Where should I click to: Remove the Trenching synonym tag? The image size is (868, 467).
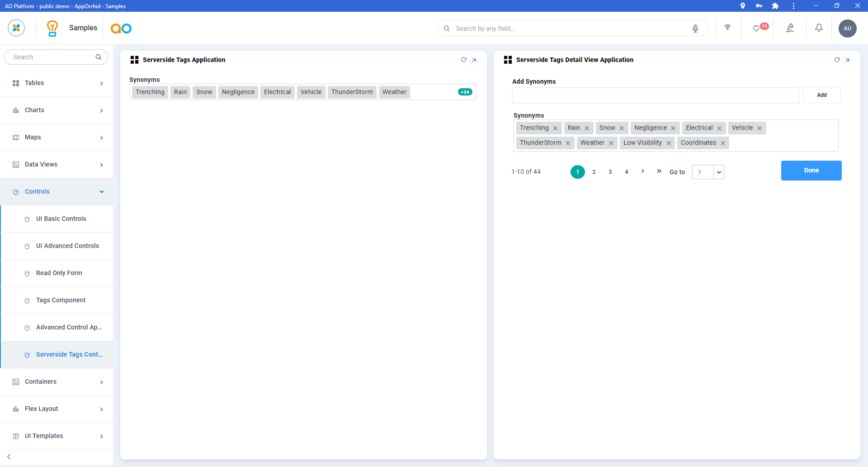point(555,129)
